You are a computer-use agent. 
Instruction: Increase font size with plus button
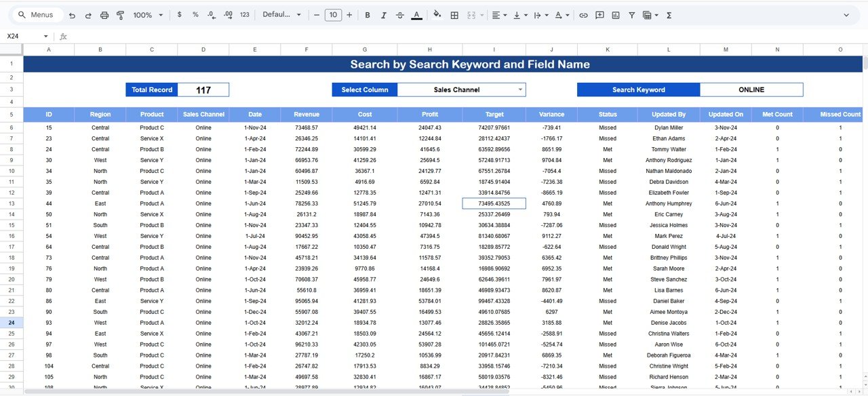349,15
